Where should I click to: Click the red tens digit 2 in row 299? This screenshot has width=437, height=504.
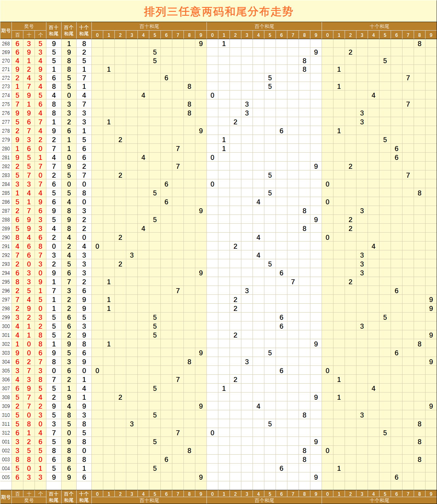pyautogui.click(x=29, y=317)
